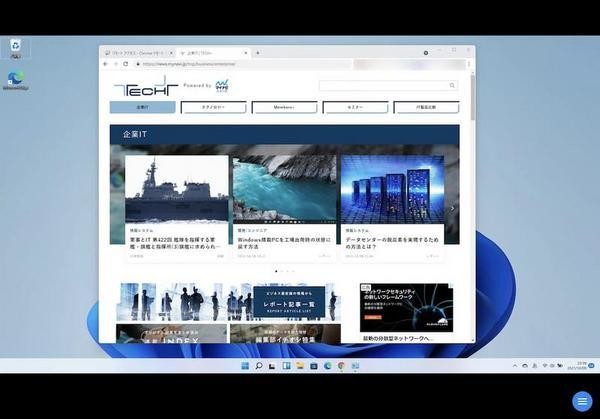Open the テクノロジー navigation section

(x=213, y=107)
